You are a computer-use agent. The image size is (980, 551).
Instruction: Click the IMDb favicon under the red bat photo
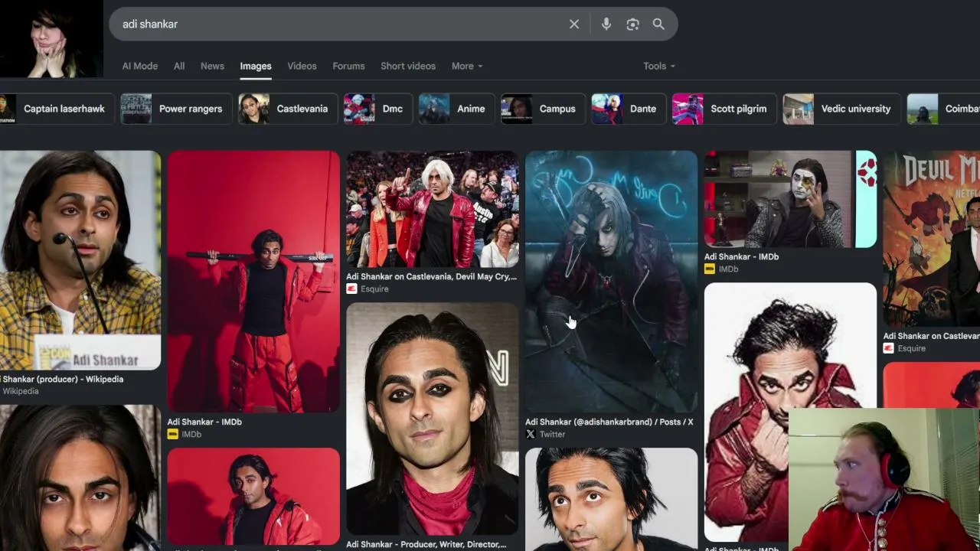coord(173,434)
